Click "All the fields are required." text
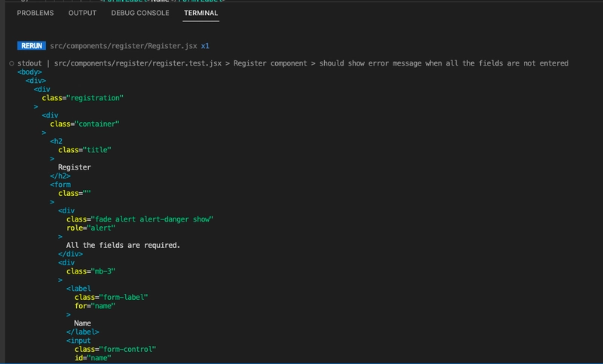This screenshot has height=364, width=603. click(x=123, y=245)
